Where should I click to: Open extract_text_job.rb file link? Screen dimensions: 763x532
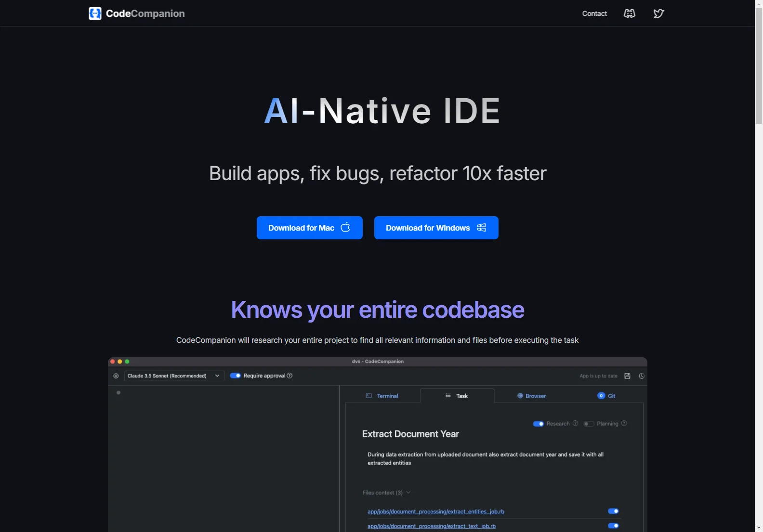432,526
